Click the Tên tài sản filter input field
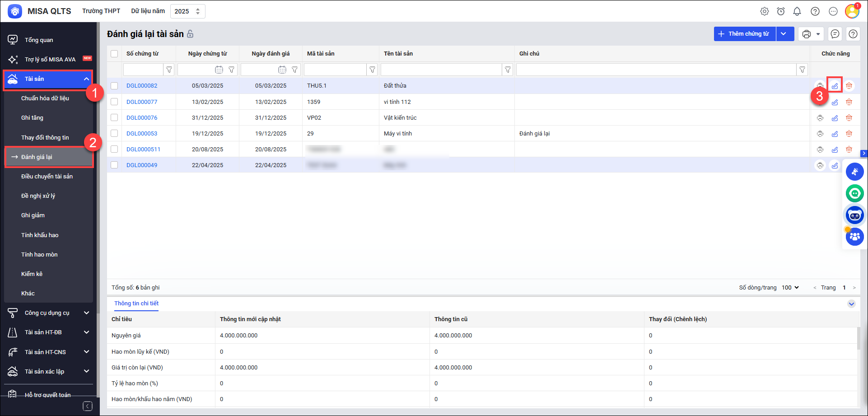This screenshot has height=416, width=868. pos(441,70)
